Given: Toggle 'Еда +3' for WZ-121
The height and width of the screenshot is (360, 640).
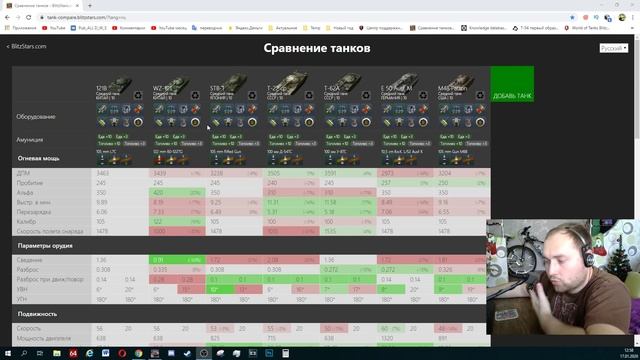Looking at the screenshot, I should [178, 137].
